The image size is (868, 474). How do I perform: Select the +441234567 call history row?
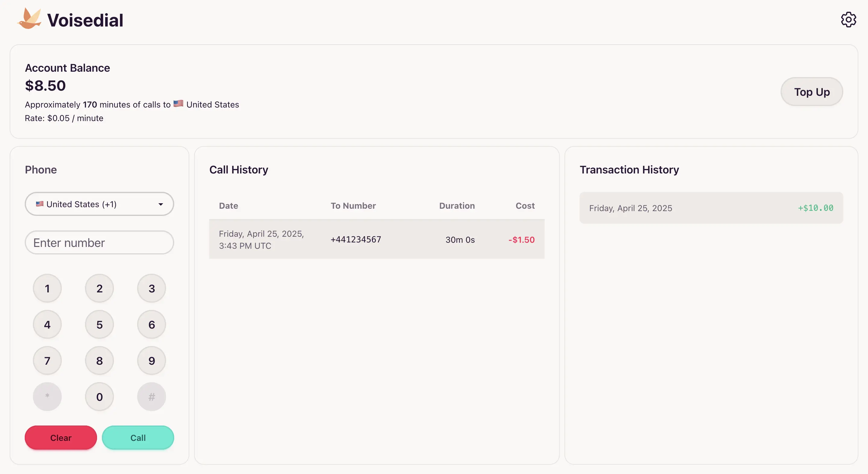click(376, 239)
